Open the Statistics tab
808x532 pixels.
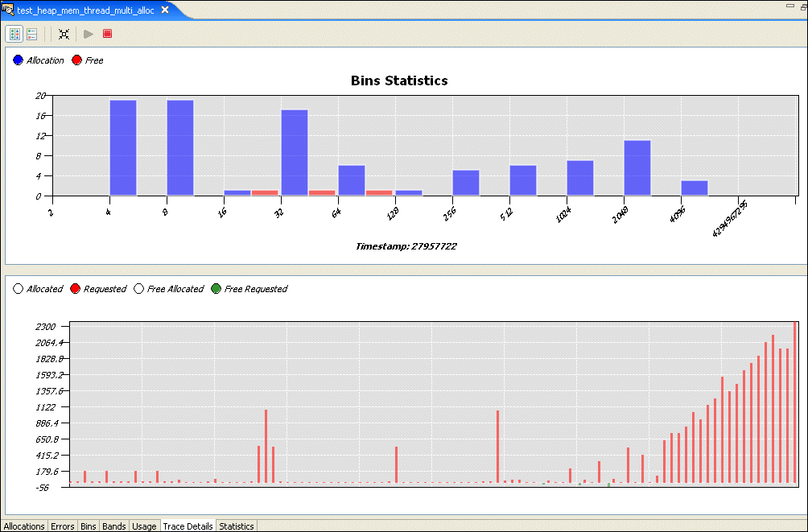(x=237, y=526)
